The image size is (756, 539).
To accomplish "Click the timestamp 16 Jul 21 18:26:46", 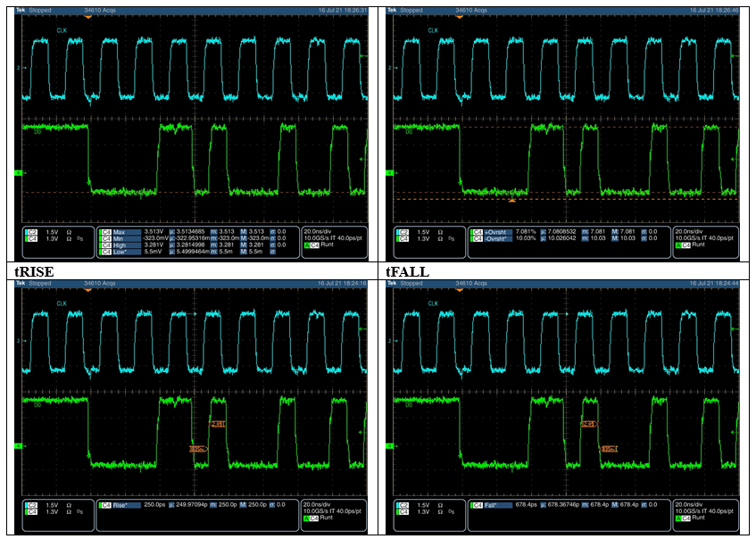I will pyautogui.click(x=713, y=10).
